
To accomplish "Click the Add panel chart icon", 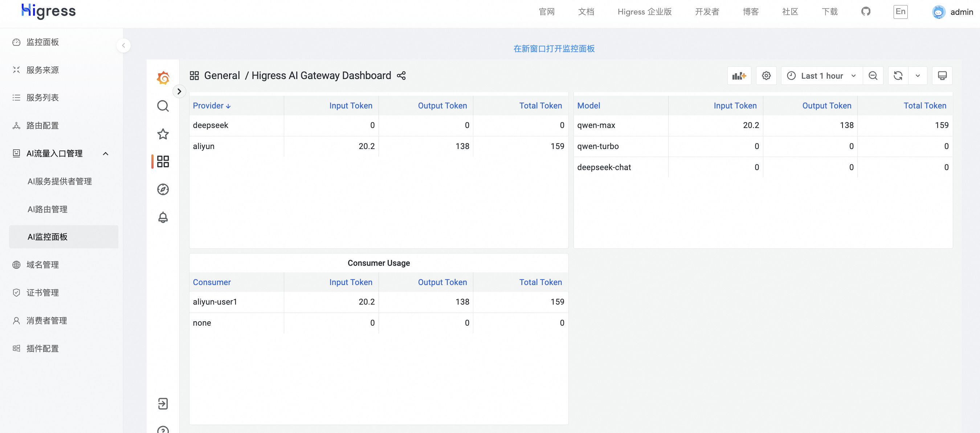I will (739, 76).
